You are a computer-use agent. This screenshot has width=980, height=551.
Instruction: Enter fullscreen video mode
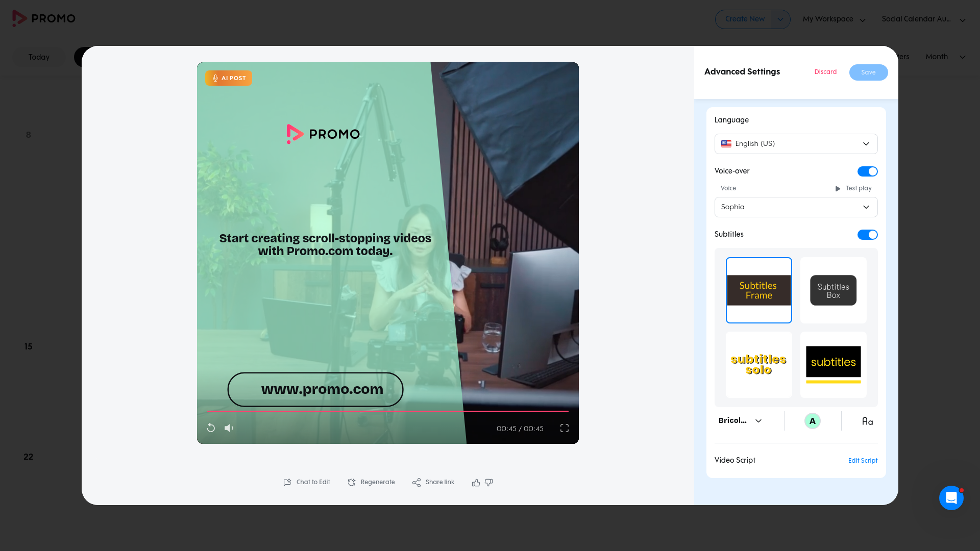(565, 428)
